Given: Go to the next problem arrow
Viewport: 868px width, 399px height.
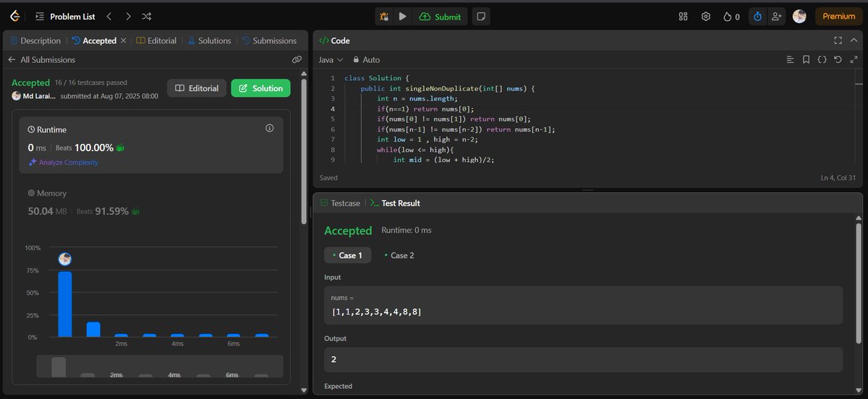Looking at the screenshot, I should pos(128,16).
